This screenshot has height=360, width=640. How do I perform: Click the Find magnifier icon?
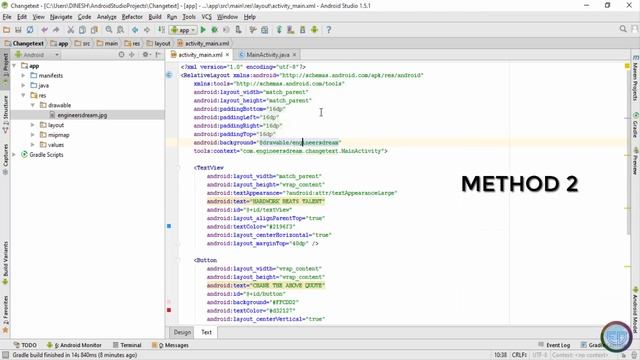(109, 30)
